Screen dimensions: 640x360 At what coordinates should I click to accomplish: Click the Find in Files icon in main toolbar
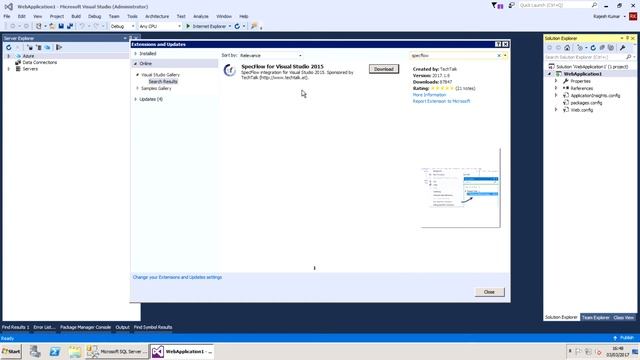(254, 26)
